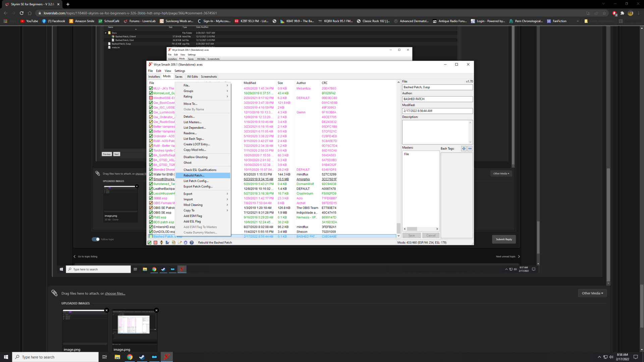Click the minus icon beside Bash Tags

[470, 148]
